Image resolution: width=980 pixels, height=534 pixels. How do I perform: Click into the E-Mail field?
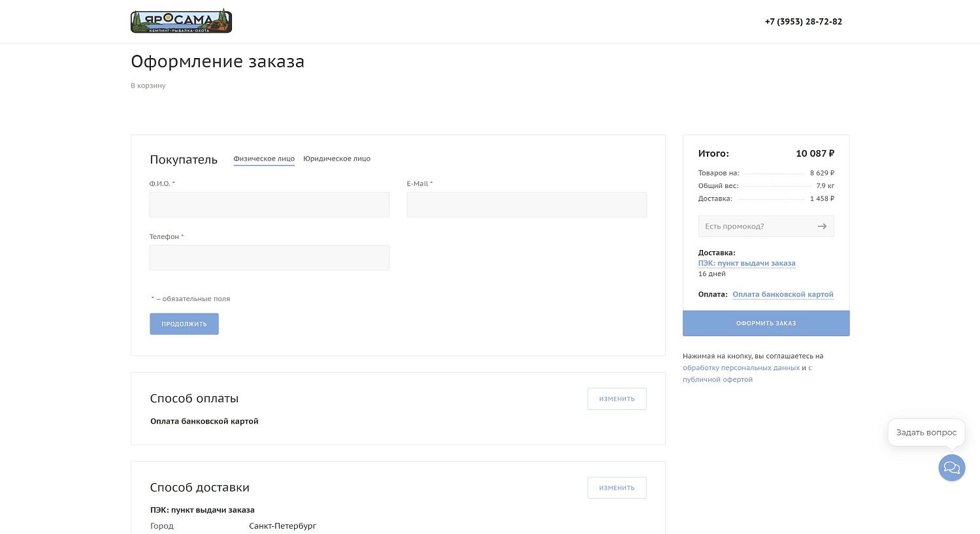(527, 205)
